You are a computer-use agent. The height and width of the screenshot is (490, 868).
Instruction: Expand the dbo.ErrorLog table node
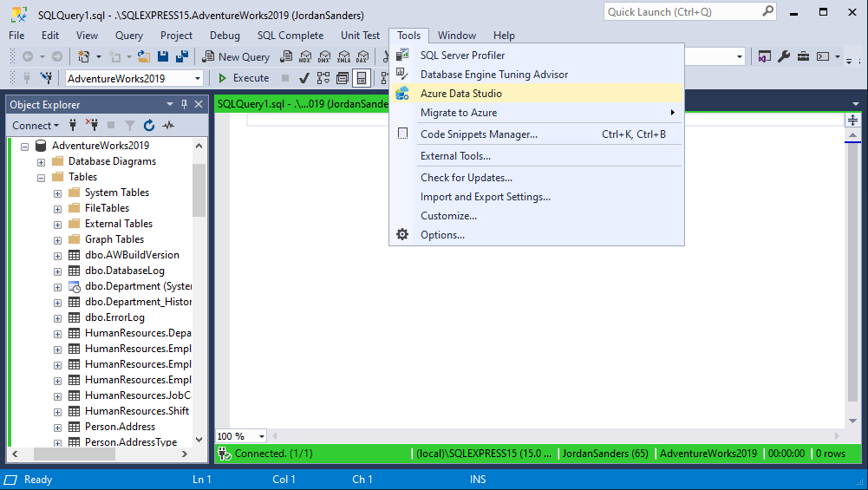click(x=57, y=318)
